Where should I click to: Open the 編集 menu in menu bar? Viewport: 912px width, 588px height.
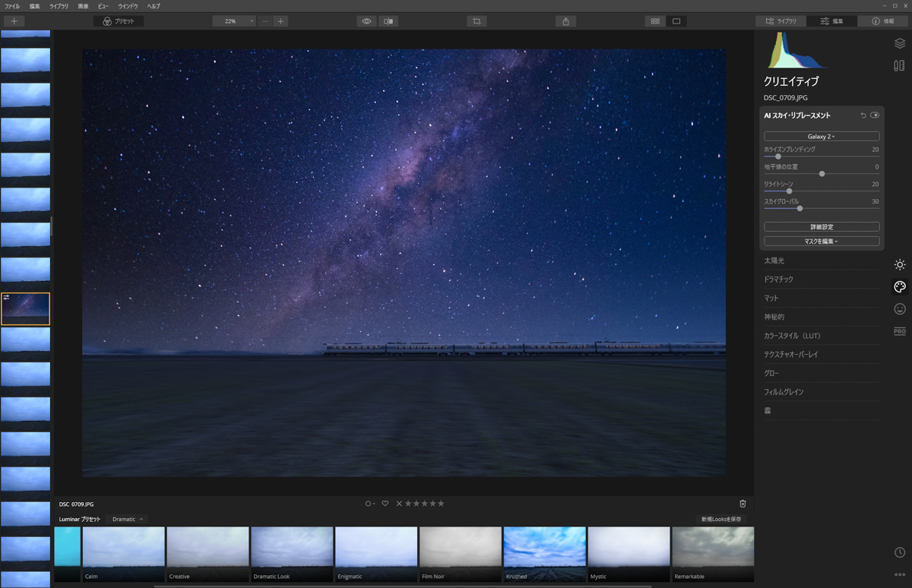(x=35, y=6)
